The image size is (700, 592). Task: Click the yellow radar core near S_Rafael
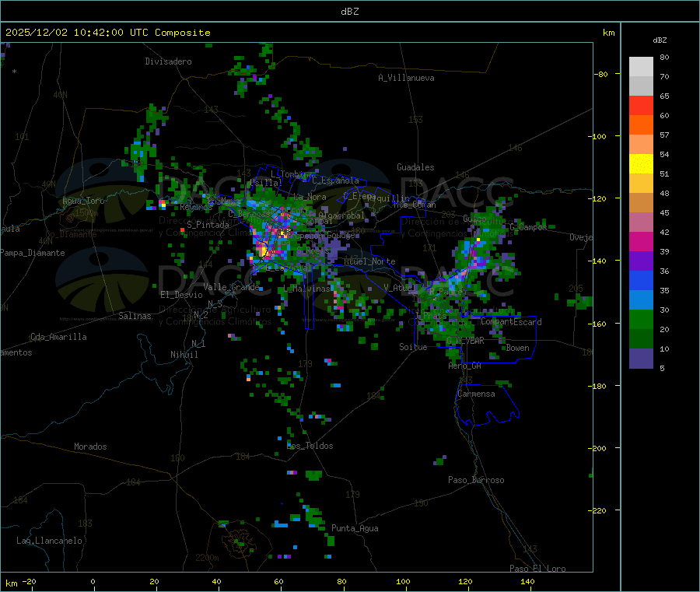264,250
